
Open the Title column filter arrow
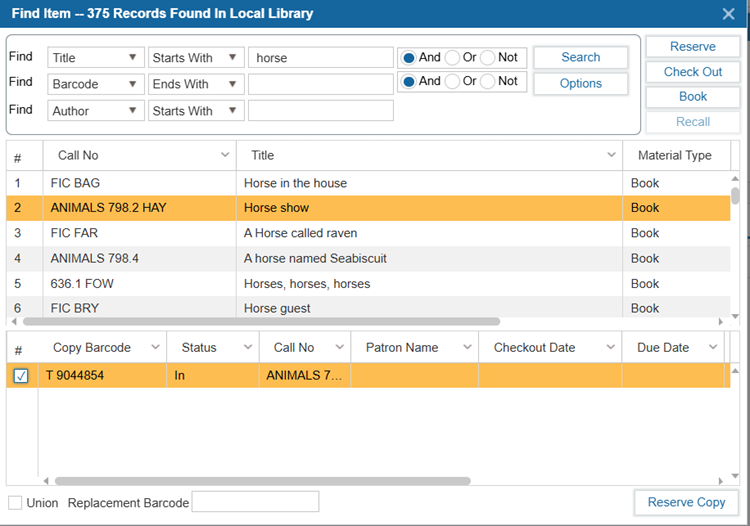[611, 155]
